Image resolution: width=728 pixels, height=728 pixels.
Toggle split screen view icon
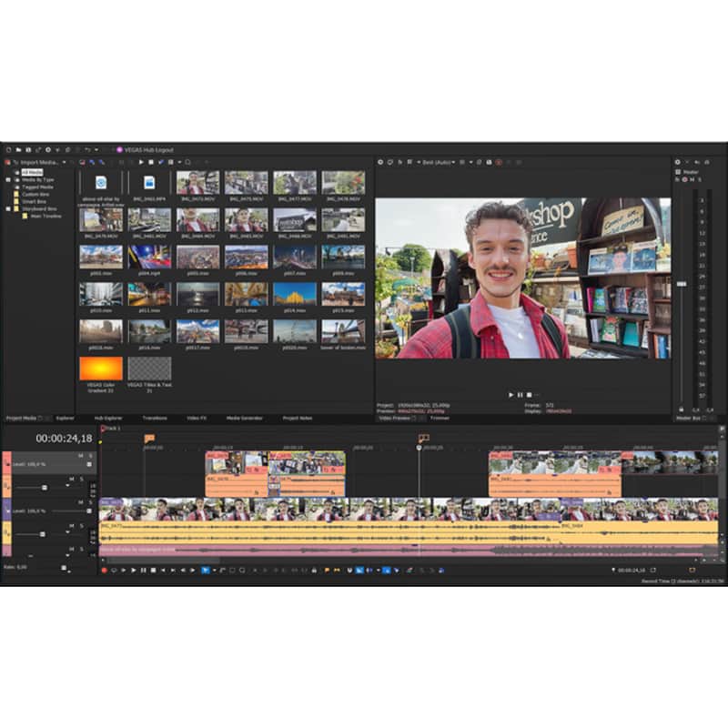(409, 162)
